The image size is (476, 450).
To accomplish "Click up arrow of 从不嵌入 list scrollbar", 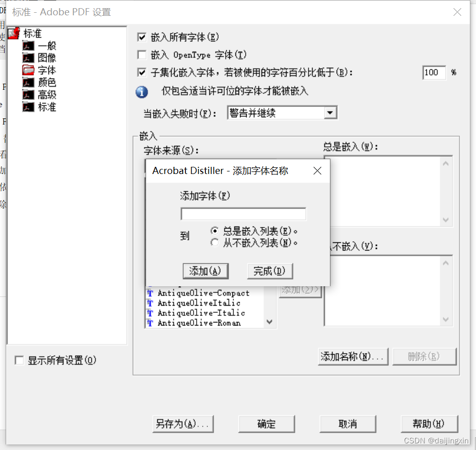I will click(x=446, y=263).
